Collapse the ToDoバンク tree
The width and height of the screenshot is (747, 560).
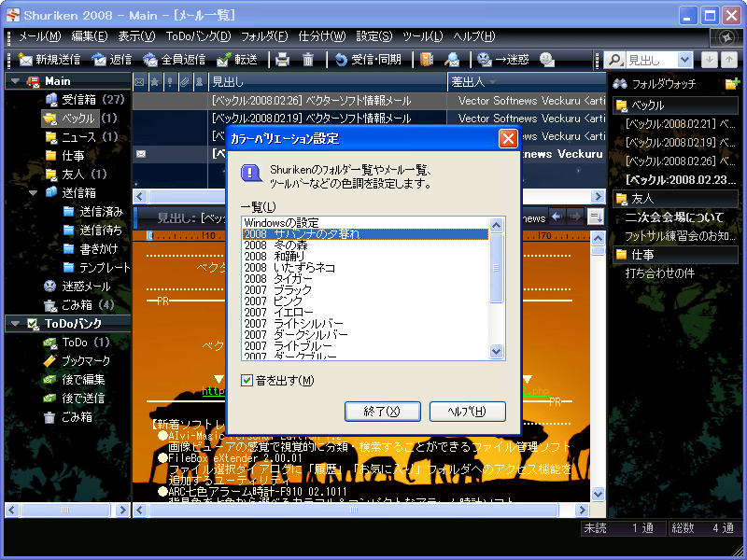pos(15,324)
